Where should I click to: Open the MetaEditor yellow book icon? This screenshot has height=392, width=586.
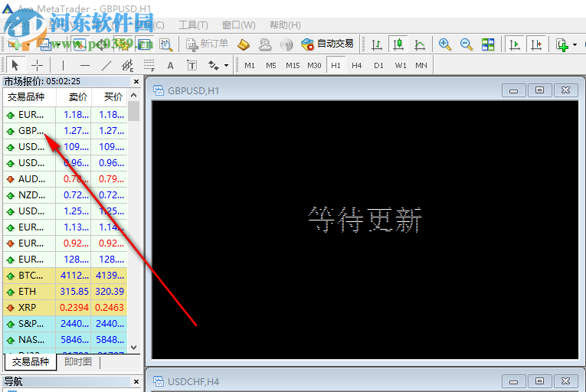pos(244,44)
